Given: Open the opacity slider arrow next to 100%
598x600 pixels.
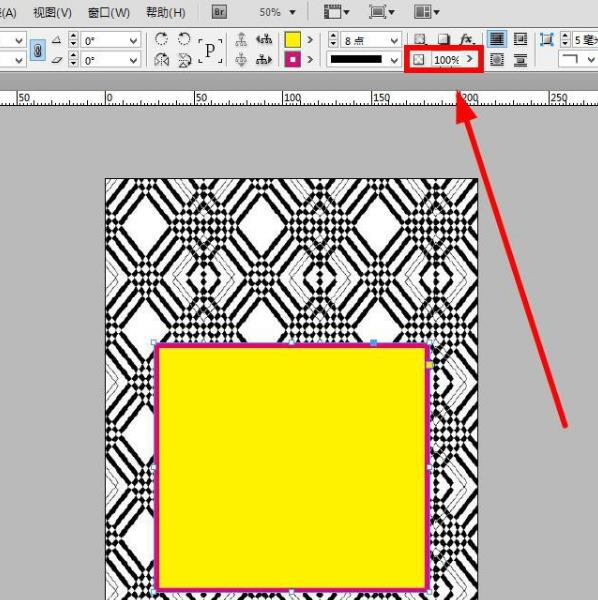Looking at the screenshot, I should tap(470, 59).
